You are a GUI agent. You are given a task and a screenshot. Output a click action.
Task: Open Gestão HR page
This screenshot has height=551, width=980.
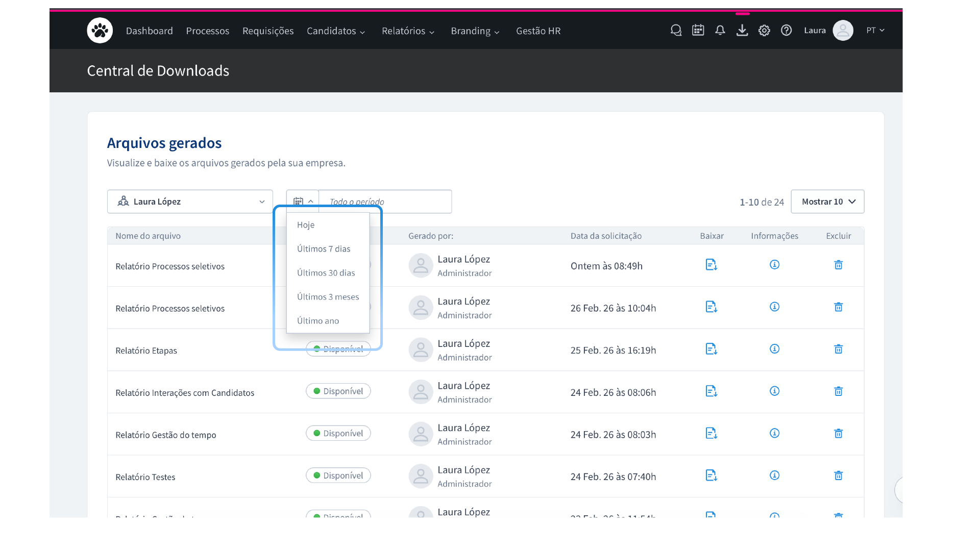coord(538,31)
